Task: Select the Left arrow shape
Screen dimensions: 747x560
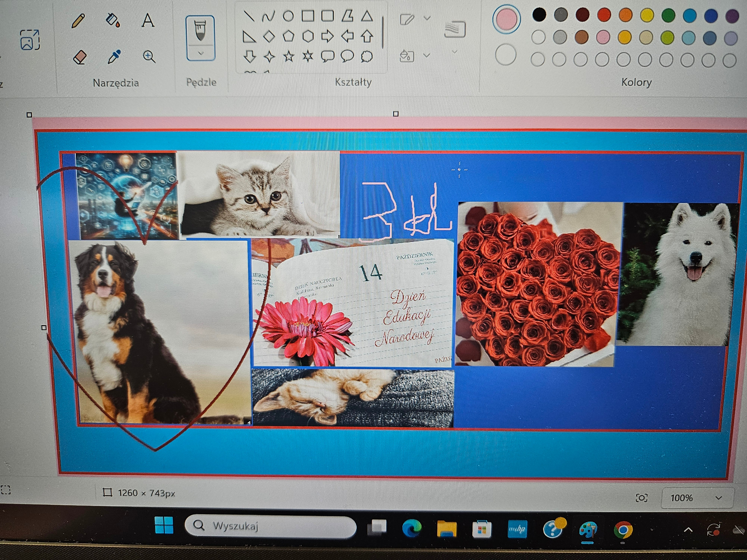Action: pos(347,36)
